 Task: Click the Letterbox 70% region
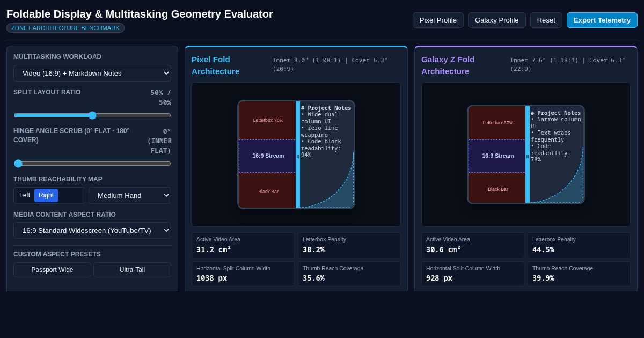(267, 120)
